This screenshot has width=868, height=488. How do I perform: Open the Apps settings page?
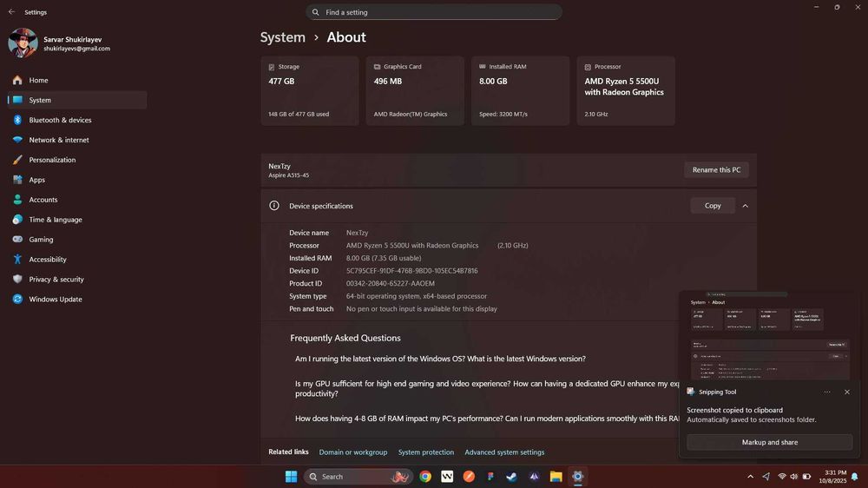point(77,180)
